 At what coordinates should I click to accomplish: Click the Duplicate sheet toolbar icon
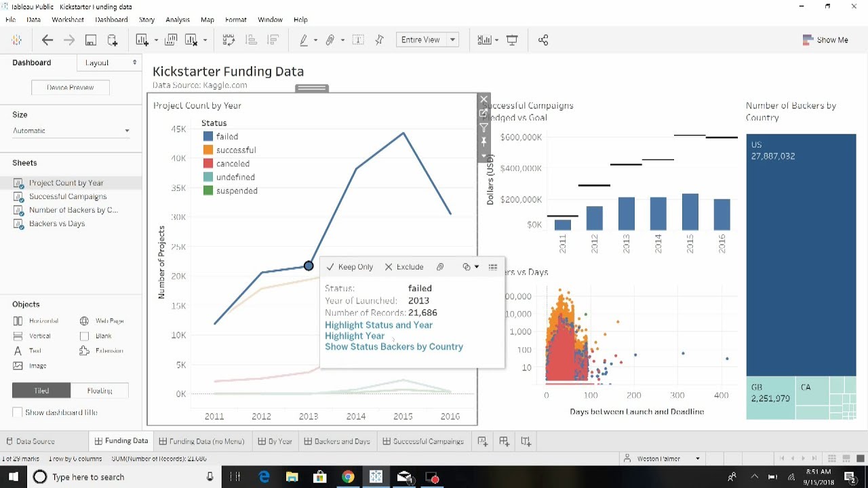pyautogui.click(x=172, y=40)
